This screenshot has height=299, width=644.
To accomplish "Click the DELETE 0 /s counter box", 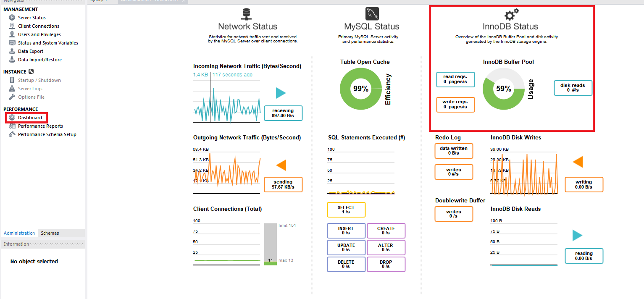I will click(x=346, y=265).
